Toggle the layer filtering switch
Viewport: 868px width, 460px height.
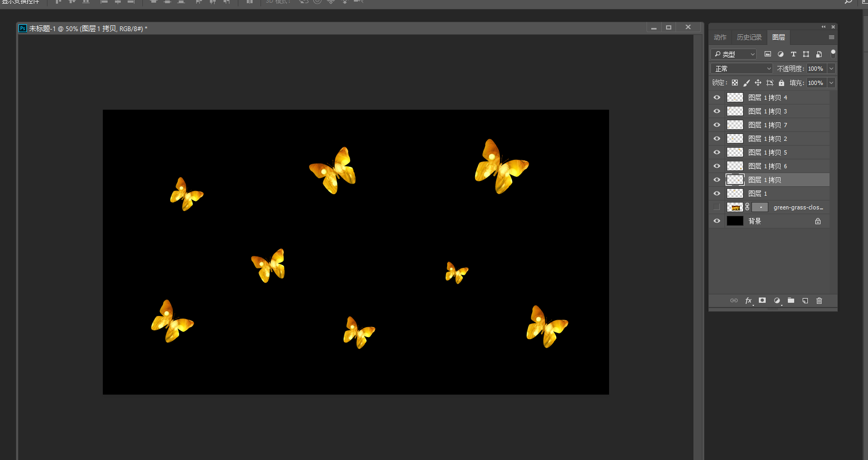point(833,53)
